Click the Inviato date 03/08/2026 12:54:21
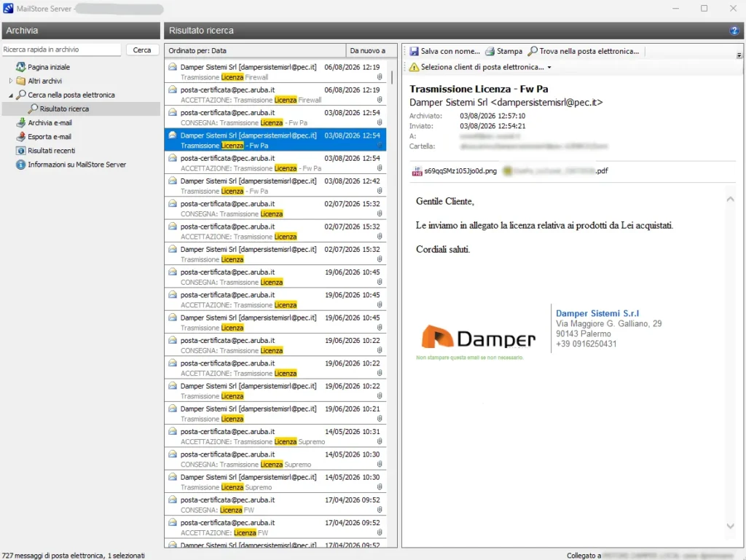This screenshot has width=746, height=560. click(x=492, y=126)
